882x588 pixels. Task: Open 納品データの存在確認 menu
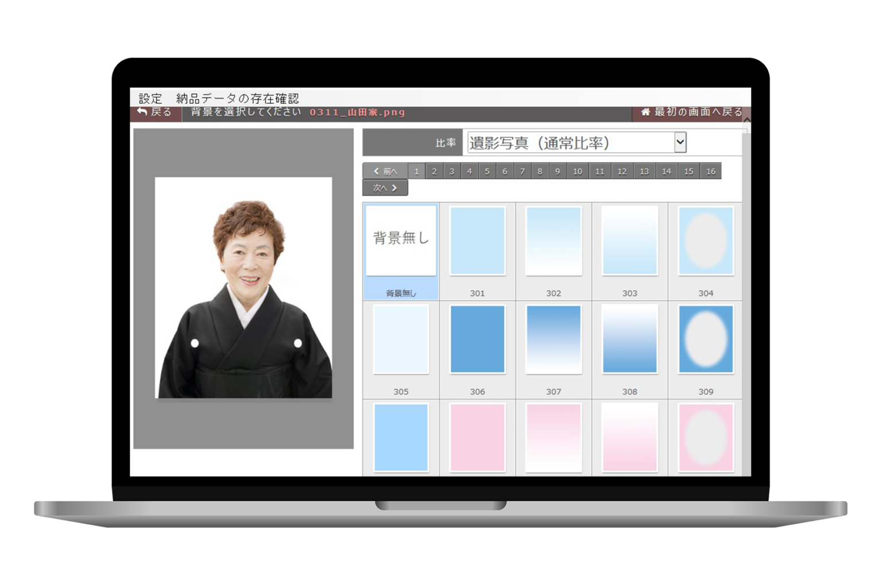pyautogui.click(x=237, y=98)
